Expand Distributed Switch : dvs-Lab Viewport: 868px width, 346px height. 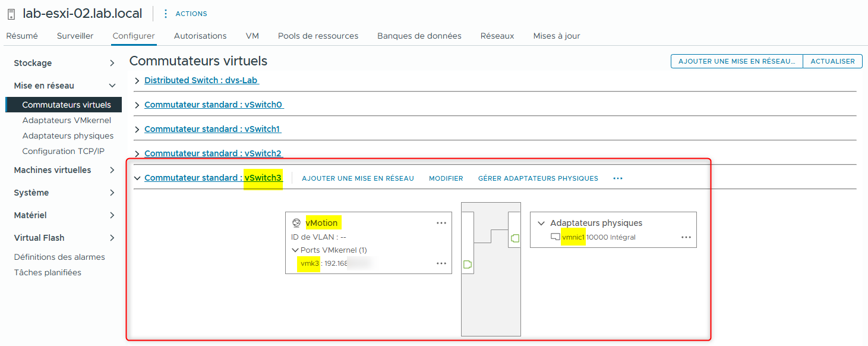pyautogui.click(x=136, y=80)
